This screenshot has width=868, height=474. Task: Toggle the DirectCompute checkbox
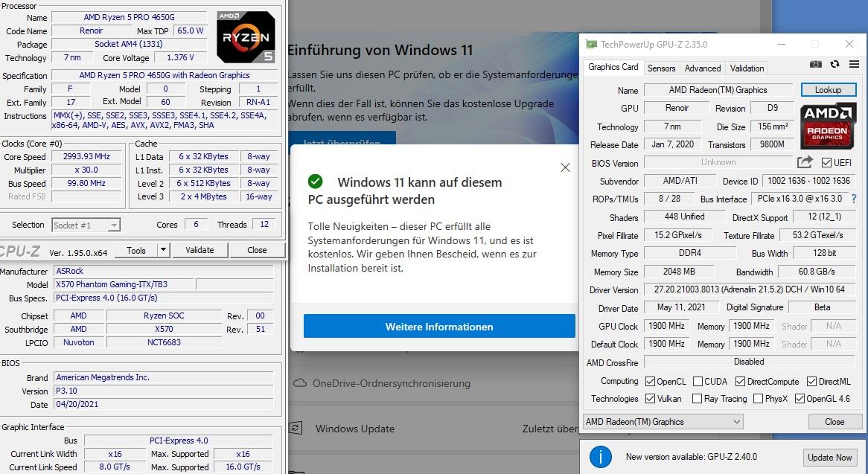(x=740, y=381)
